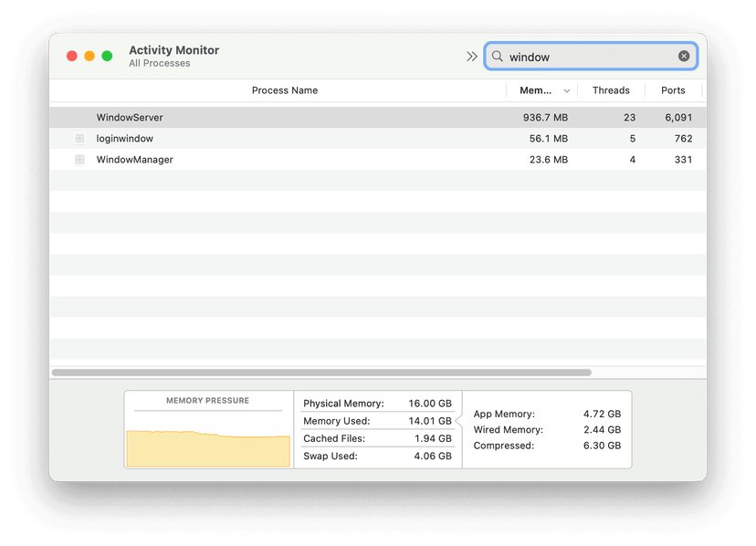Click the WindowManager process app icon
The image size is (756, 546).
click(79, 159)
